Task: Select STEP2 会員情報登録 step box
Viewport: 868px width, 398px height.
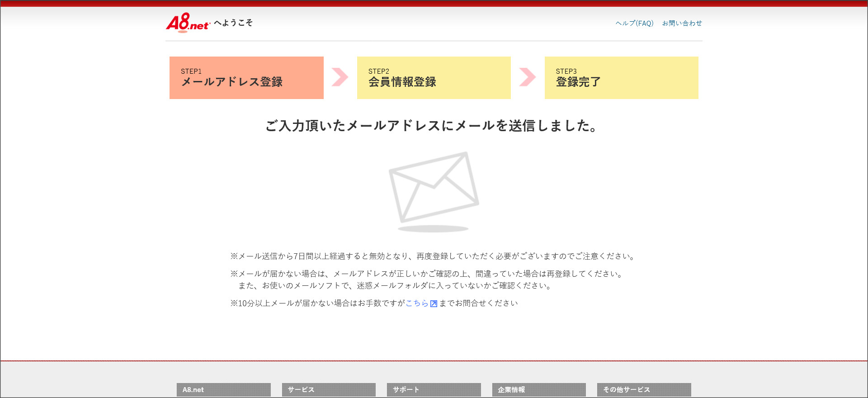Action: 434,78
